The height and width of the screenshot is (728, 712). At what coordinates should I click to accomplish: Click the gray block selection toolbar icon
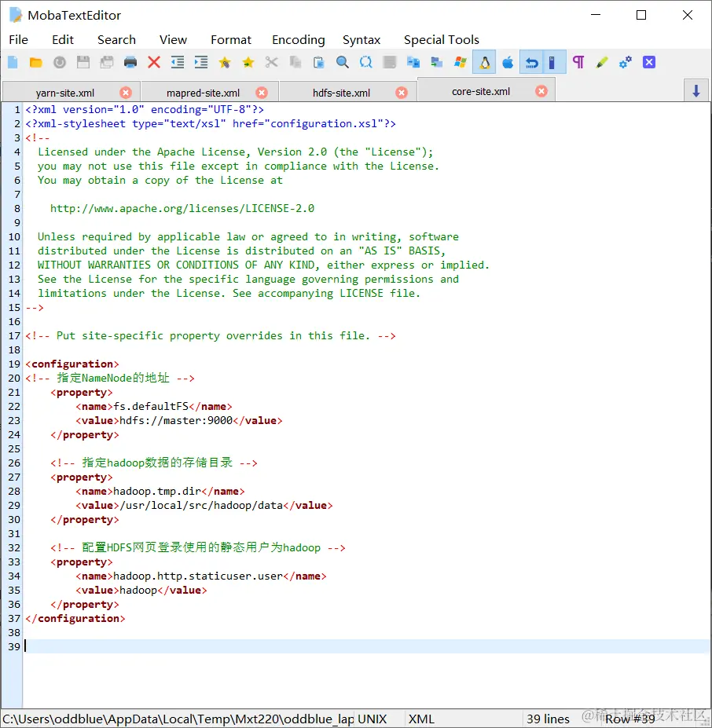coord(390,62)
